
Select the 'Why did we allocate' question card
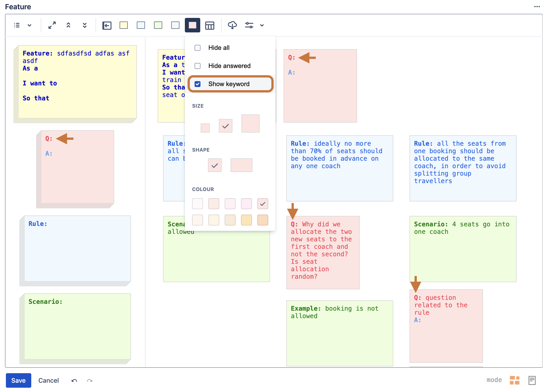tap(323, 253)
